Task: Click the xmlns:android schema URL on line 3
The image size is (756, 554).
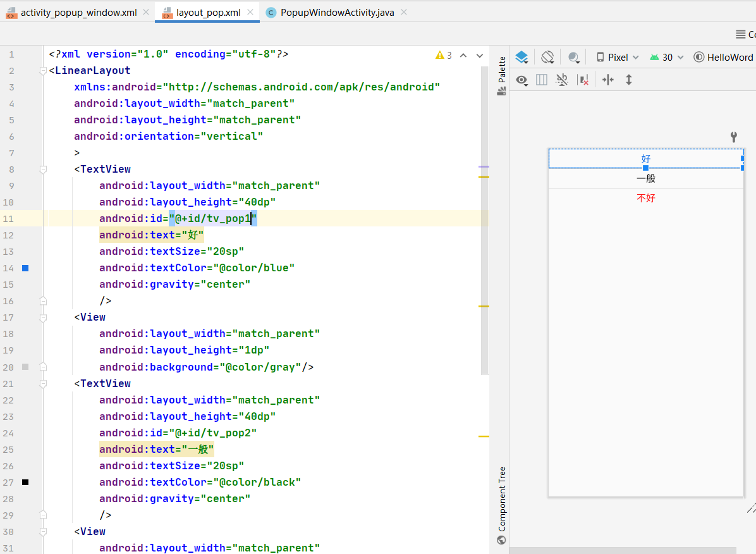Action: click(302, 87)
